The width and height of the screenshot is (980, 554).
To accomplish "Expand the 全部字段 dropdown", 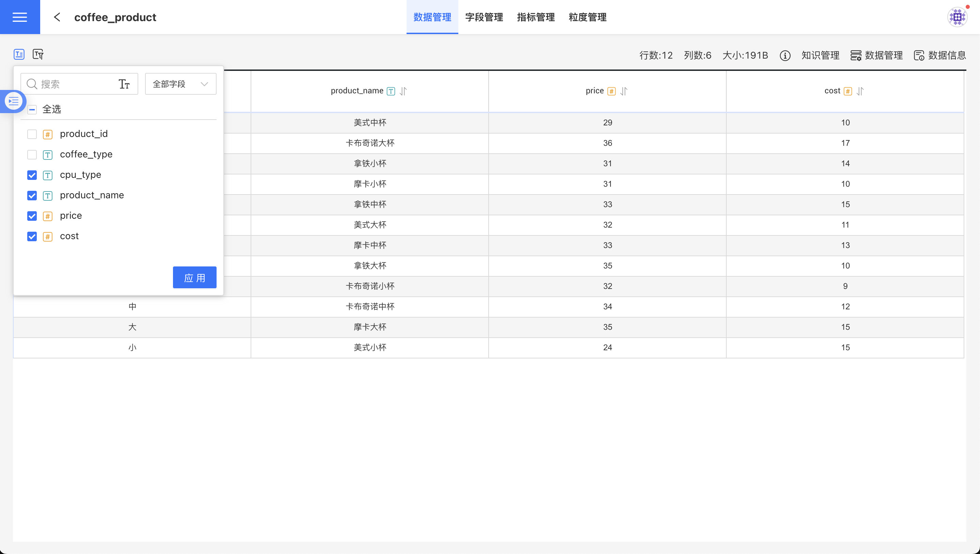I will (181, 84).
